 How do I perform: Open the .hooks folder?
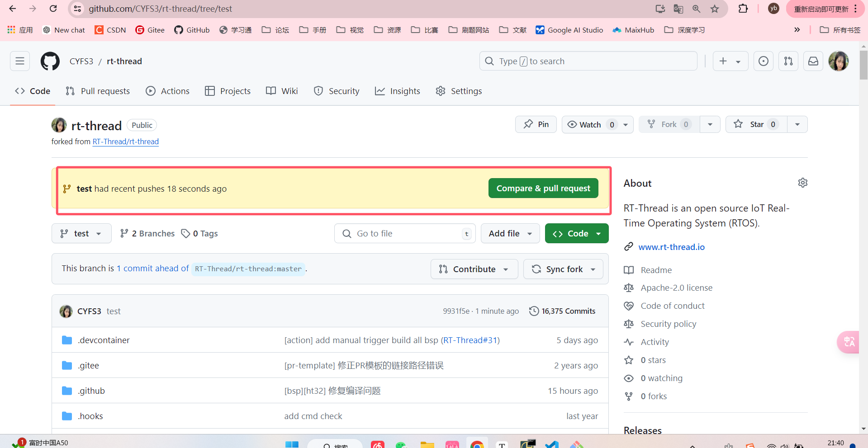90,416
